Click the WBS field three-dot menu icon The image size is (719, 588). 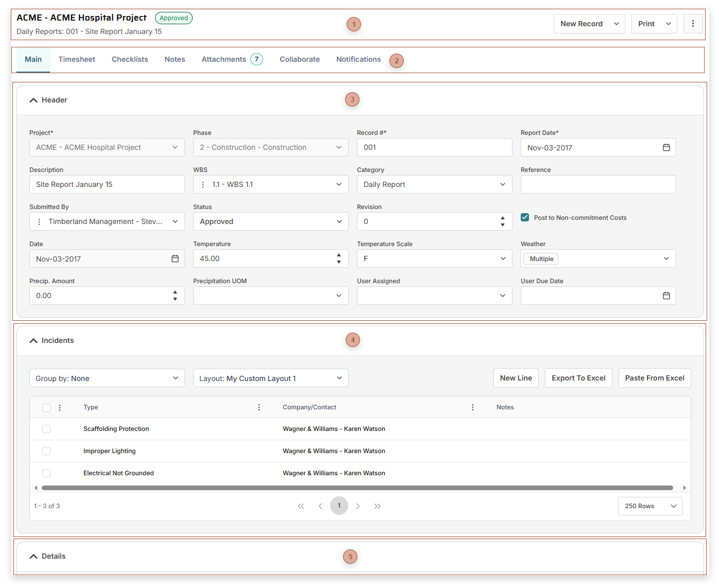203,185
